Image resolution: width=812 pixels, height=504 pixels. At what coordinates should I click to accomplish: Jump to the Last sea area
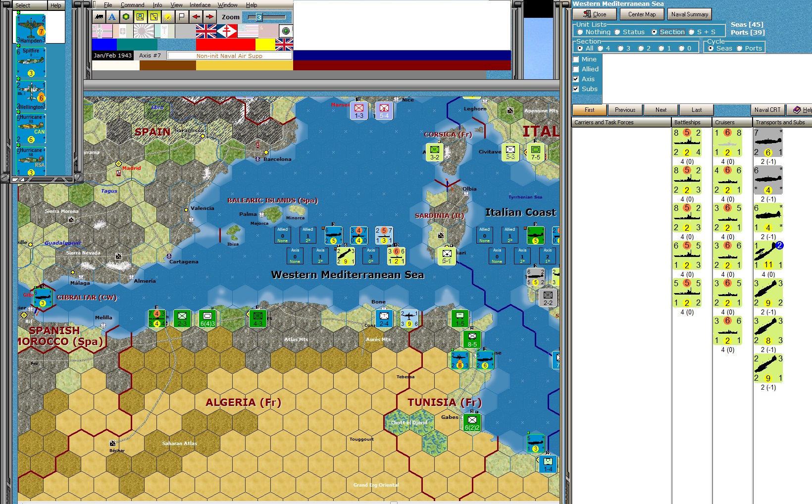tap(697, 110)
